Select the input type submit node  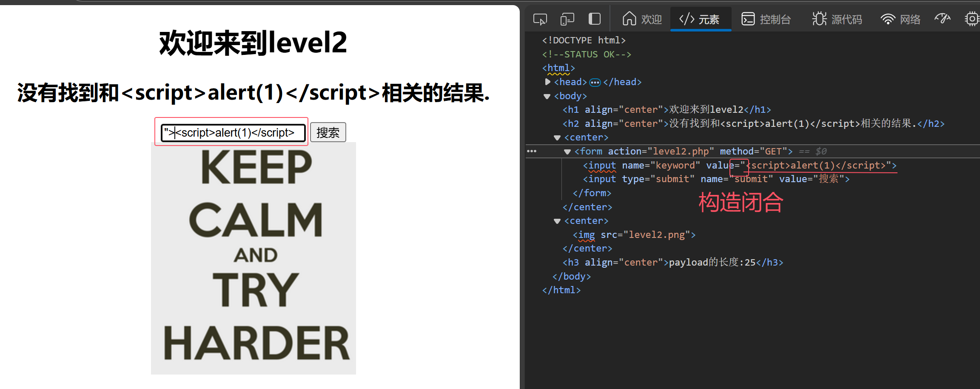click(716, 179)
